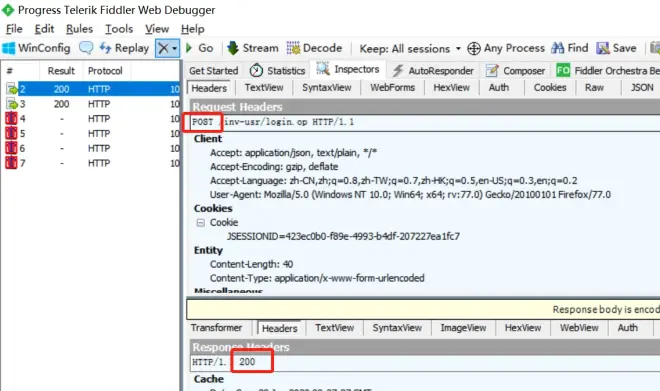Image resolution: width=660 pixels, height=391 pixels.
Task: Open the Help menu
Action: pyautogui.click(x=193, y=29)
